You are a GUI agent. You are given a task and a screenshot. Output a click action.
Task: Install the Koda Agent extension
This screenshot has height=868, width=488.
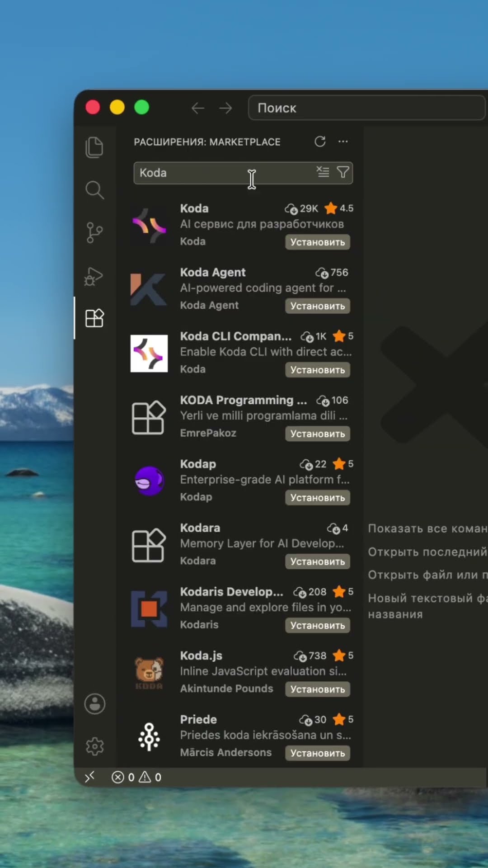[x=318, y=306]
